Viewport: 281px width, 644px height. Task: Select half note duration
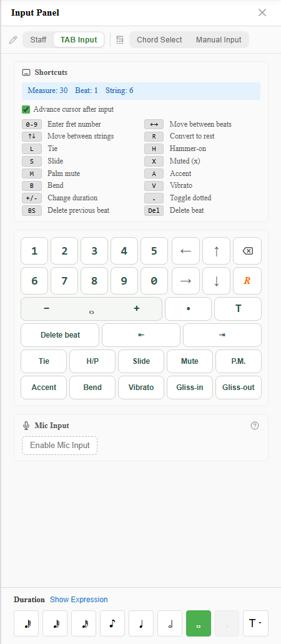click(x=170, y=623)
